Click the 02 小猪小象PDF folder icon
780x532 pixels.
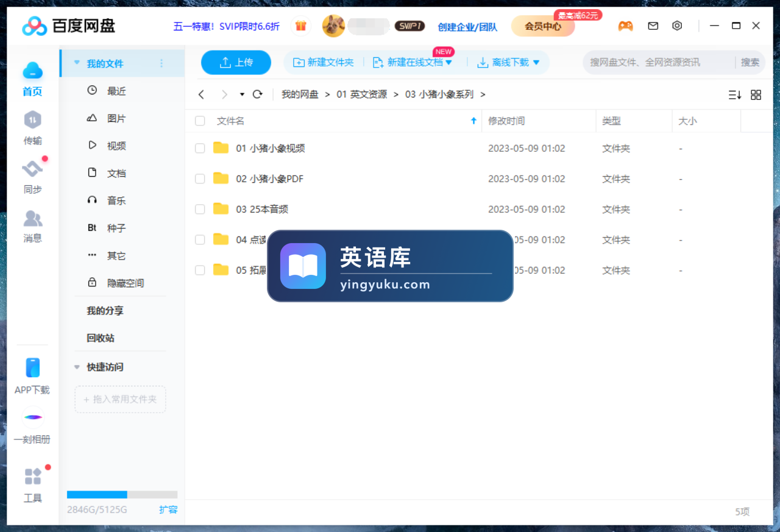[221, 178]
